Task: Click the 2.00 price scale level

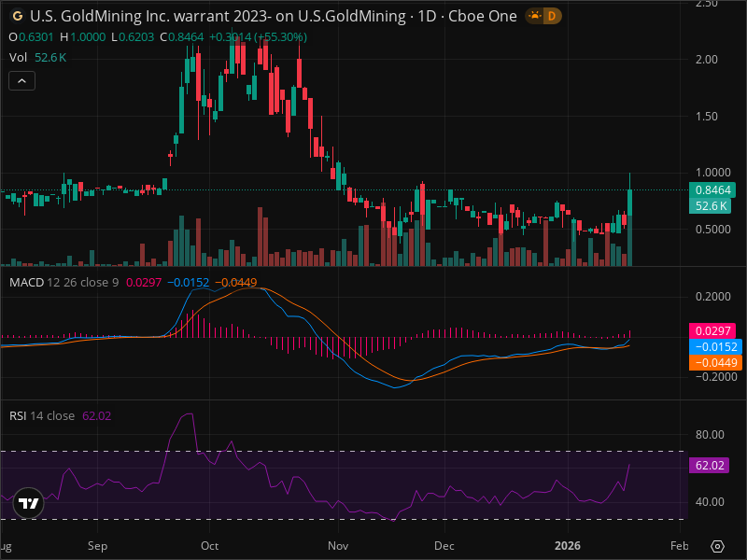Action: tap(707, 60)
